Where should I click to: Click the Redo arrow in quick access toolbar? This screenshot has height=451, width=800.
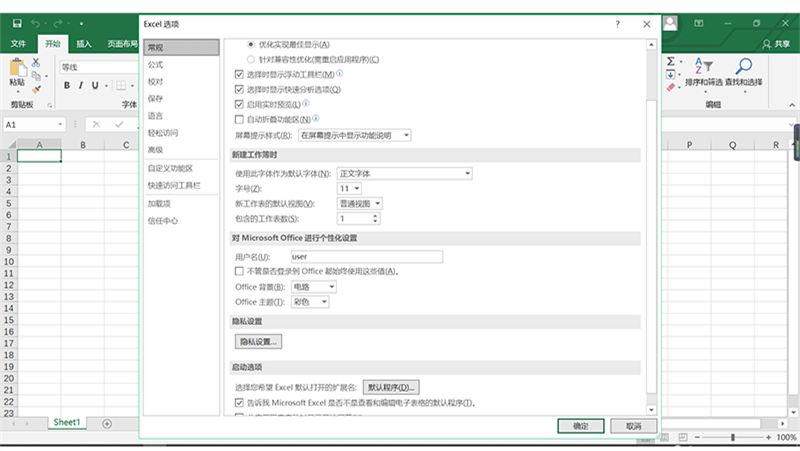tap(58, 23)
